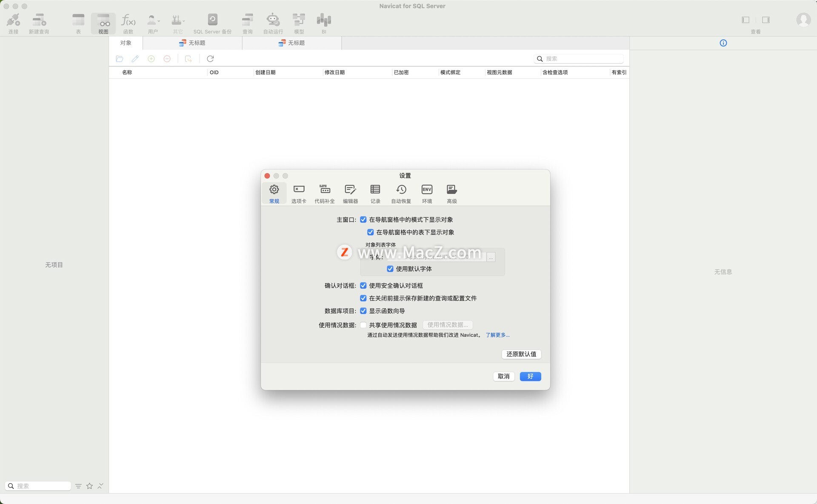Screen dimensions: 817x504
Task: Click the object list search field
Action: point(579,59)
